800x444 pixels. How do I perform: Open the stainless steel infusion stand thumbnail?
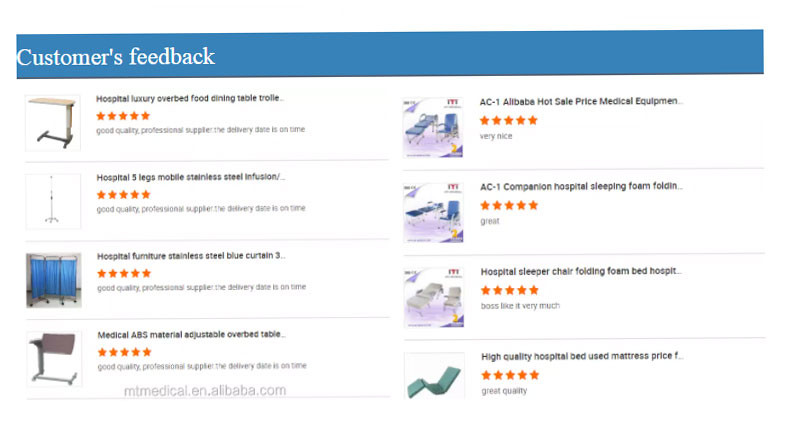(53, 202)
